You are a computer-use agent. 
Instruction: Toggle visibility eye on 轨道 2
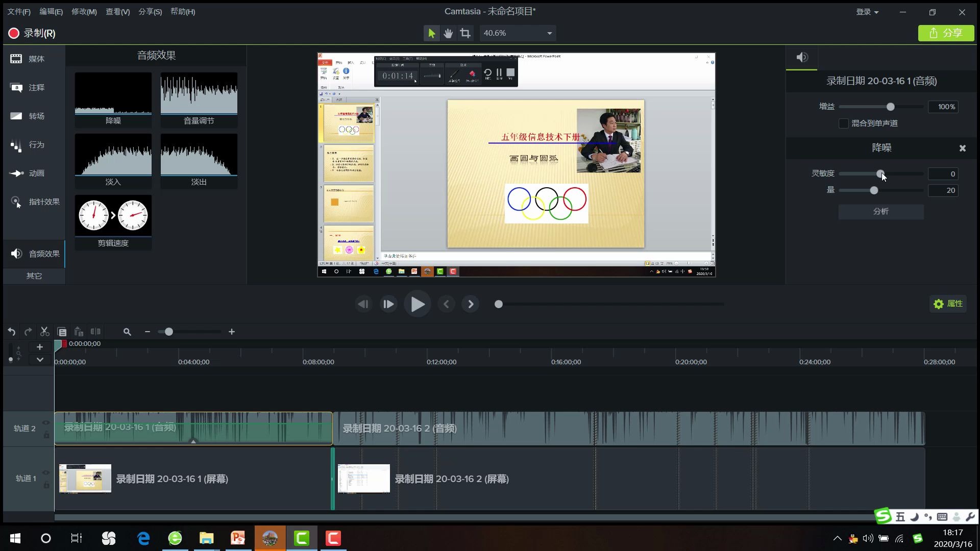pyautogui.click(x=46, y=422)
